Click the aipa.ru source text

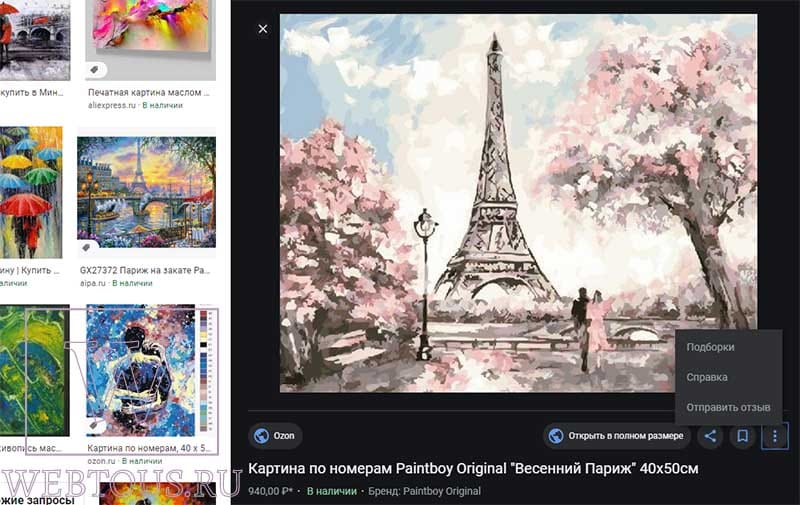(92, 283)
